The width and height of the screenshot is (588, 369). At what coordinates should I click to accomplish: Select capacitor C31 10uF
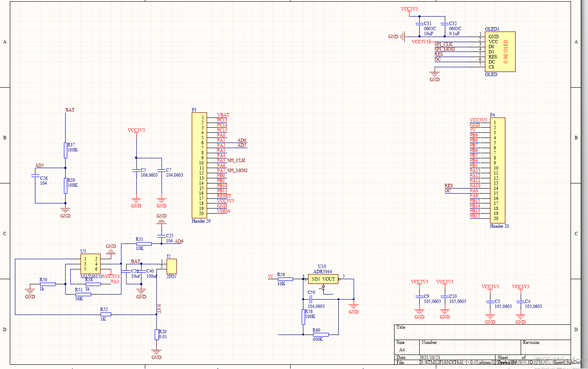click(420, 25)
